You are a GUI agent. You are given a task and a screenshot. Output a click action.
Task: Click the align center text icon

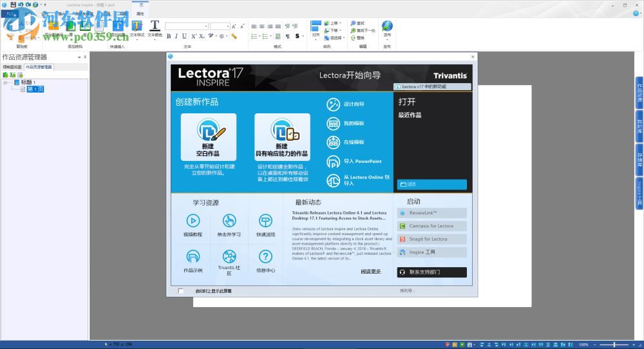(261, 26)
